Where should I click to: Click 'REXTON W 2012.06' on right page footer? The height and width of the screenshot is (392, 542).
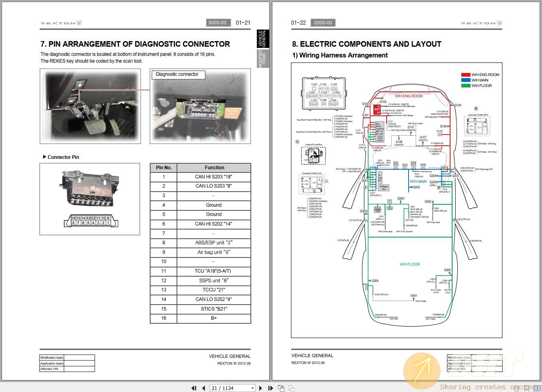(308, 363)
